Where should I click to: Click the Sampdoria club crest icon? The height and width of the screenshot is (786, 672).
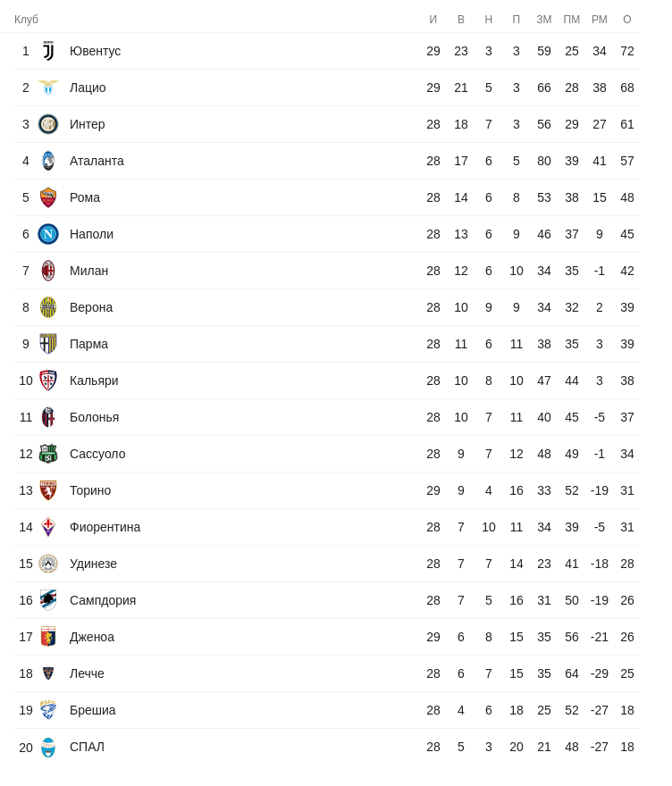pyautogui.click(x=48, y=600)
